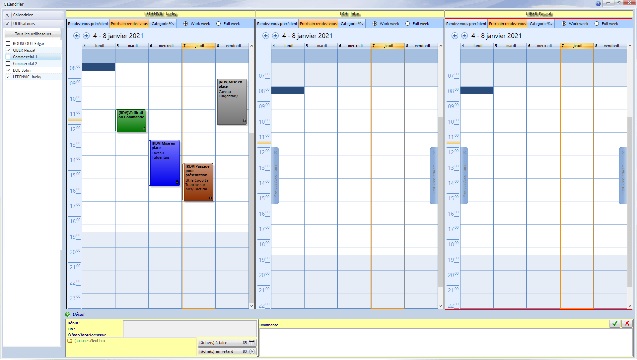This screenshot has height=360, width=637.
Task: Click the lower button in detail panel
Action: [x=227, y=351]
